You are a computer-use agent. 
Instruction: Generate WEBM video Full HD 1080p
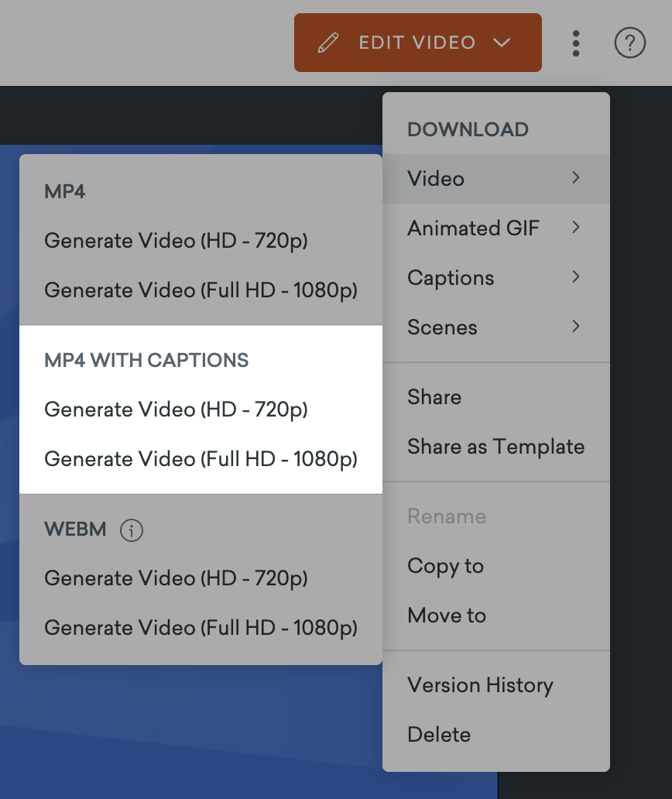pos(201,627)
